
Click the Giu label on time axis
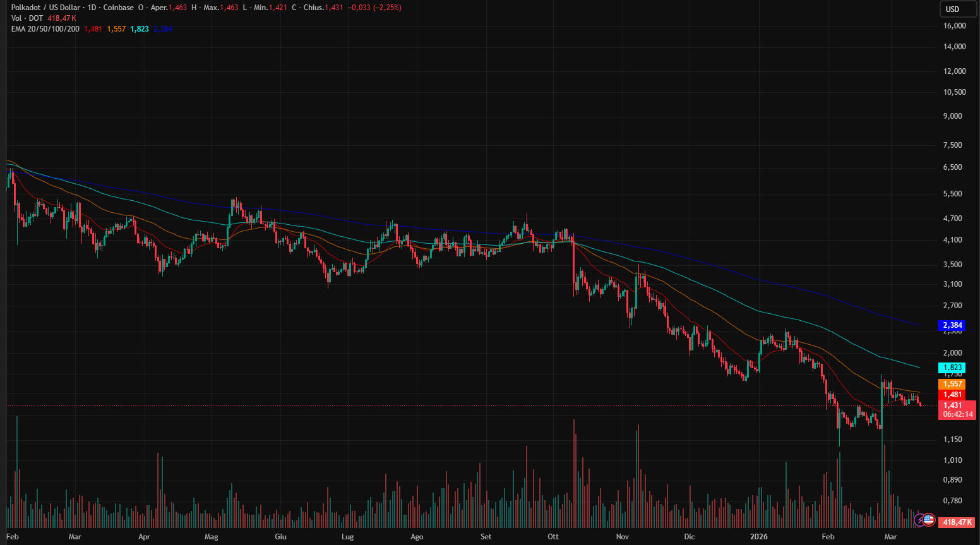(280, 537)
